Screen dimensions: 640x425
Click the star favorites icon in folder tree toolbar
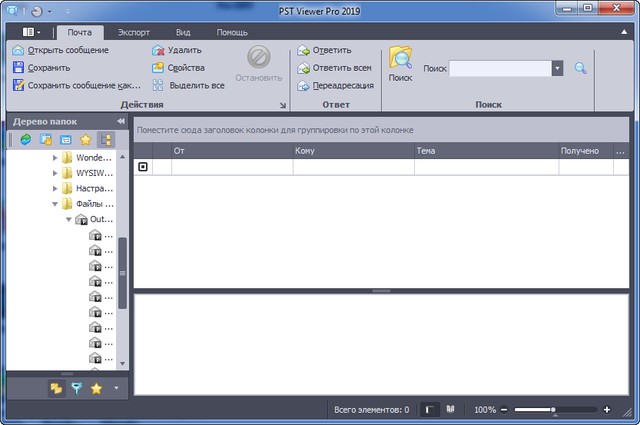[x=85, y=139]
